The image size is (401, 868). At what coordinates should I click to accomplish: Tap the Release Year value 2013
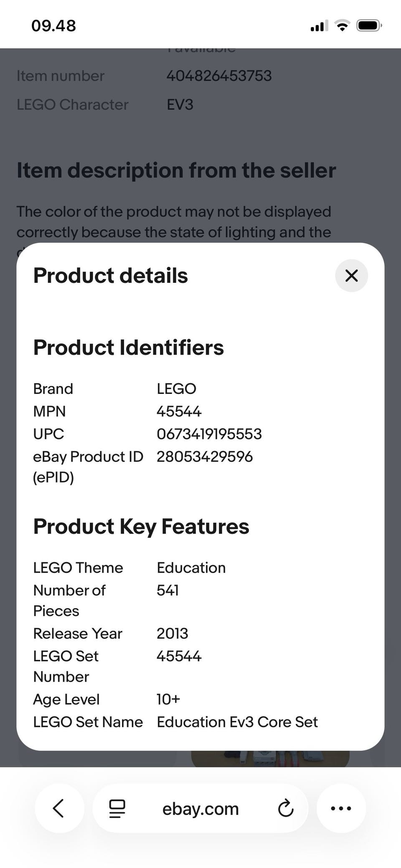pos(172,633)
